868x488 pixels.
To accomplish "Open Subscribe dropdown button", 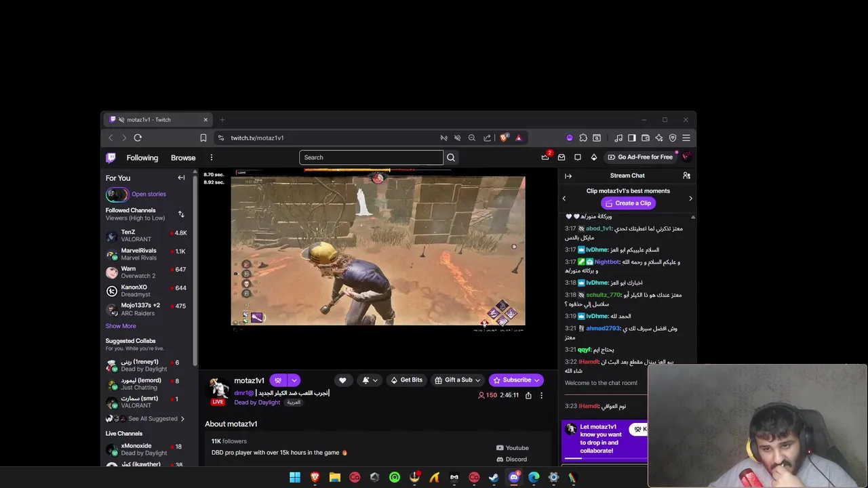I will 515,380.
